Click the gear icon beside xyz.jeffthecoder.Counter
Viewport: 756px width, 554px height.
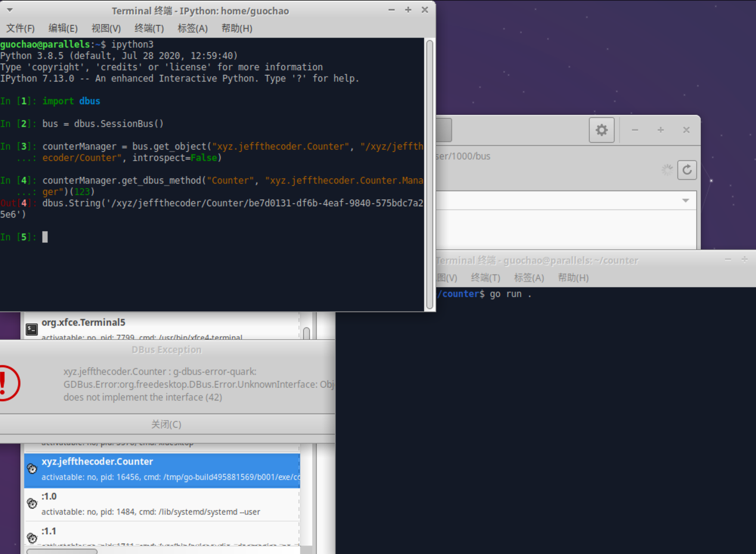coord(32,469)
